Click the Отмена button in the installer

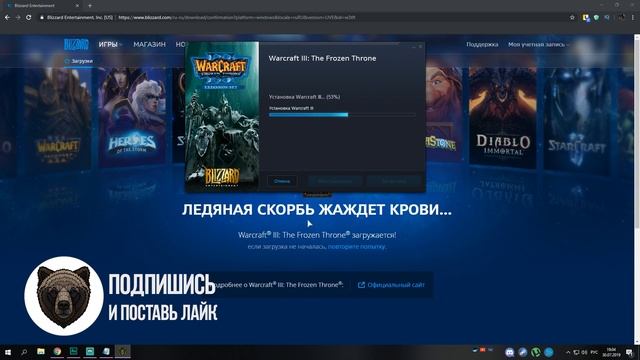[282, 181]
